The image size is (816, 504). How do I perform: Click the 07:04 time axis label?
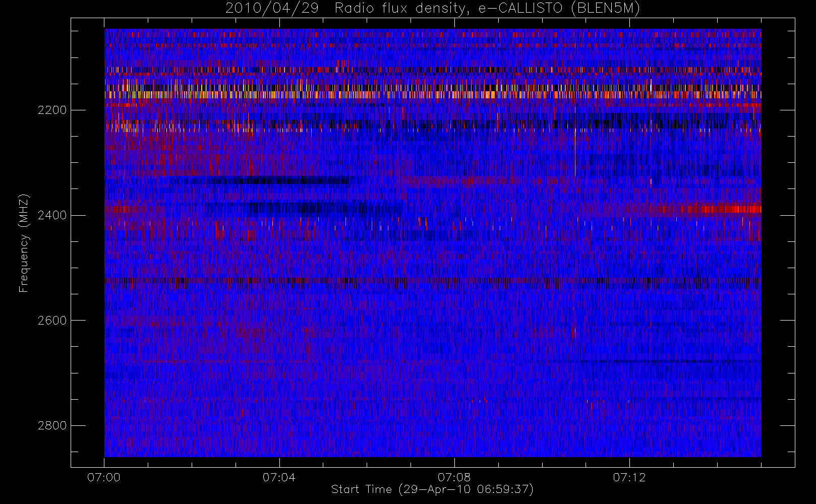point(279,477)
